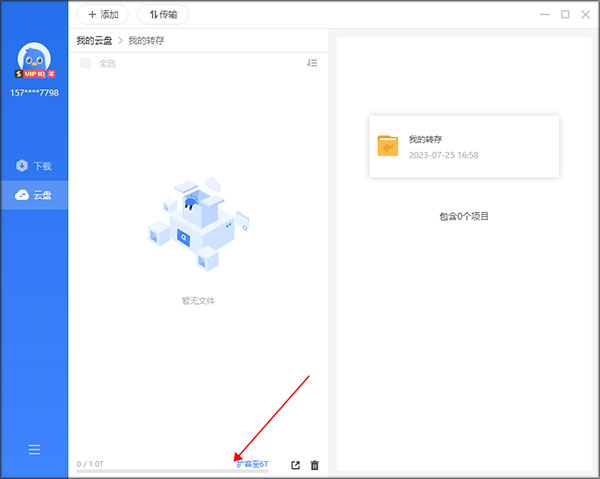Click 我的转存 in the breadcrumb
The height and width of the screenshot is (479, 600).
[146, 41]
